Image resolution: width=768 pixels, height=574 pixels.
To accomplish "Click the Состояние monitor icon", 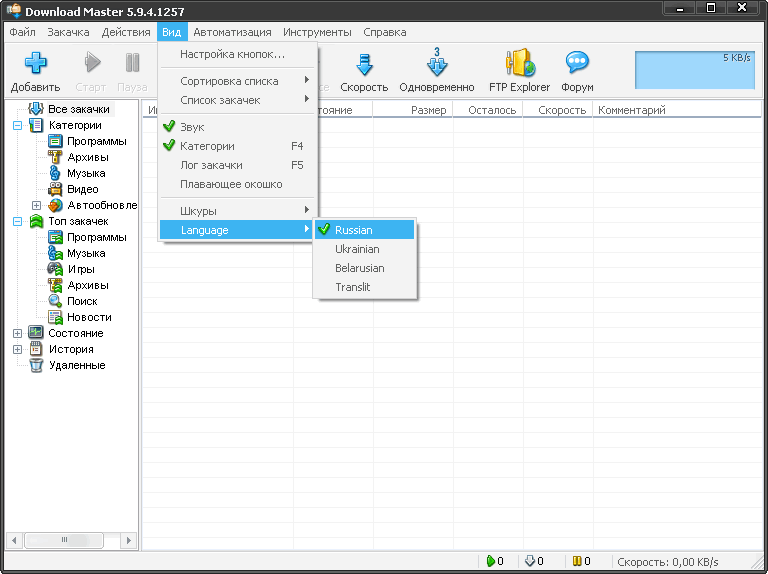I will click(36, 333).
